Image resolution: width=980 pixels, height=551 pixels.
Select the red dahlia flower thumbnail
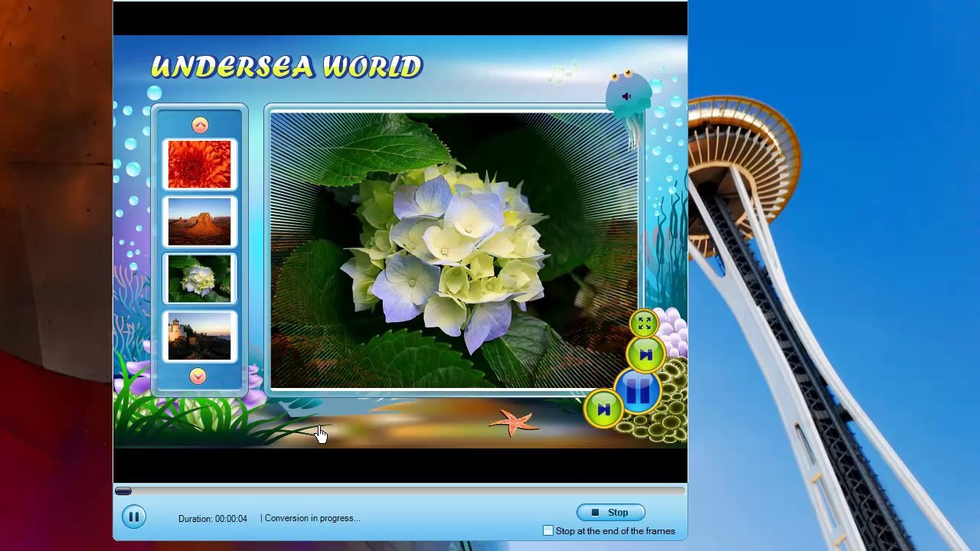(199, 164)
